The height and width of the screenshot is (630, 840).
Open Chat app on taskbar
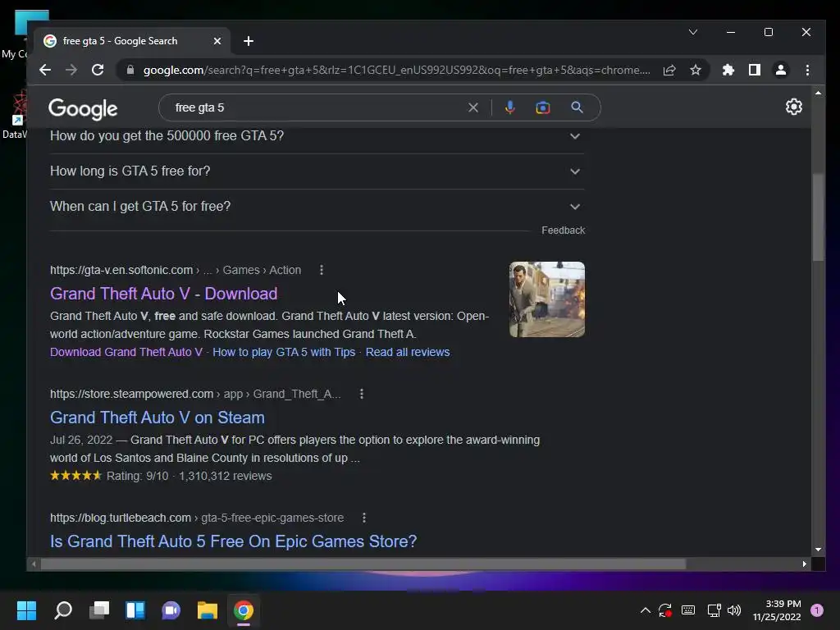coord(171,610)
